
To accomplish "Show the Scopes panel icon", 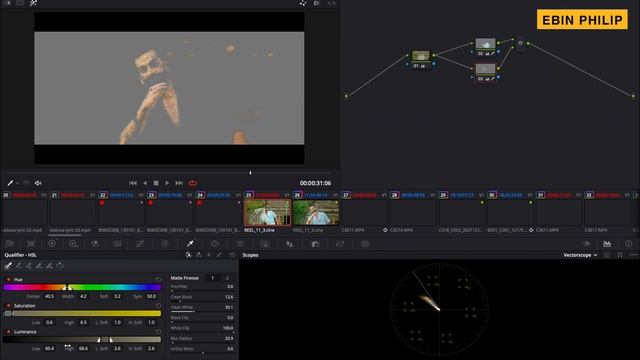I will coord(607,244).
